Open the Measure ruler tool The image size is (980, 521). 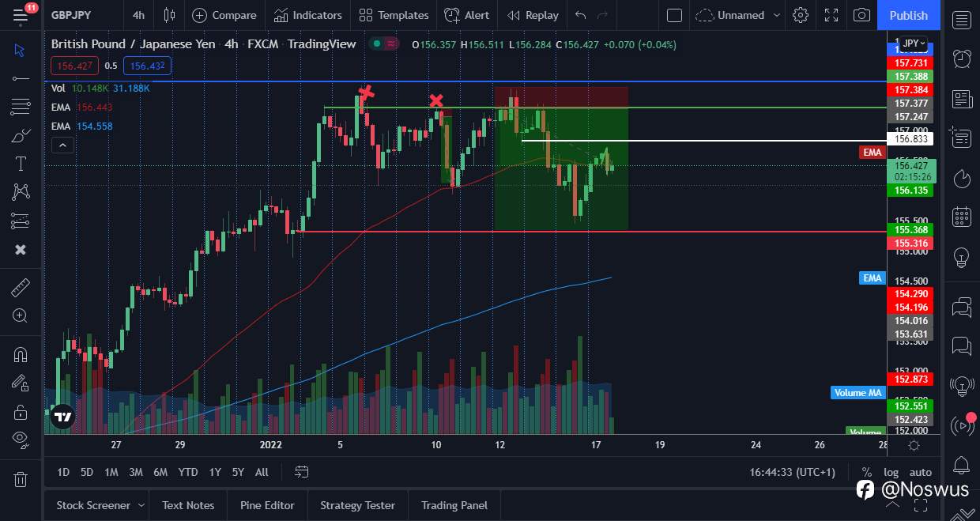21,287
